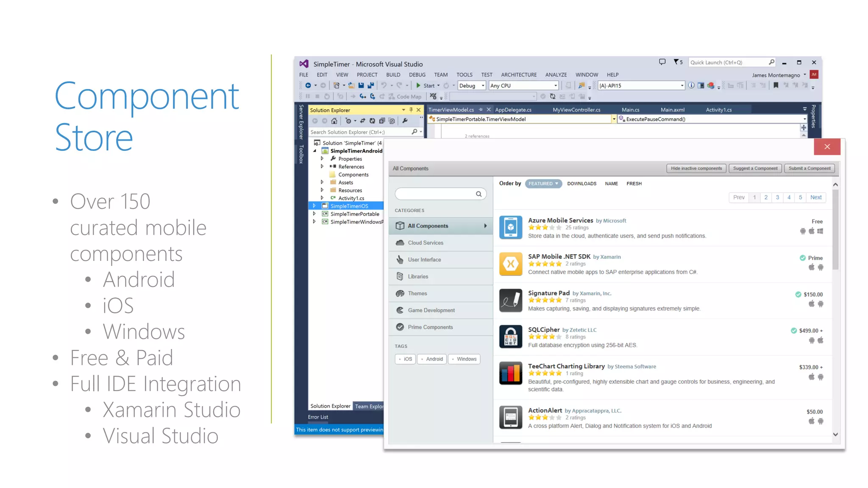Open the Azure Mobile Services component icon
Image resolution: width=868 pixels, height=488 pixels.
point(510,227)
